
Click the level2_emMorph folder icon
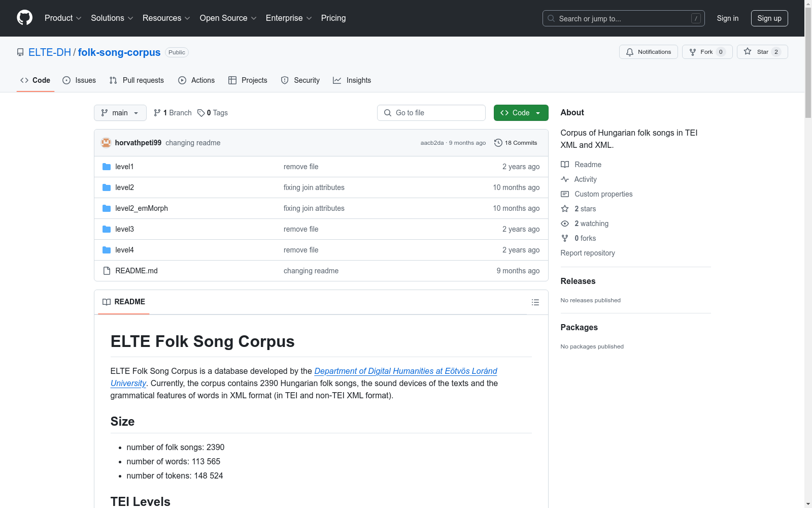tap(107, 208)
